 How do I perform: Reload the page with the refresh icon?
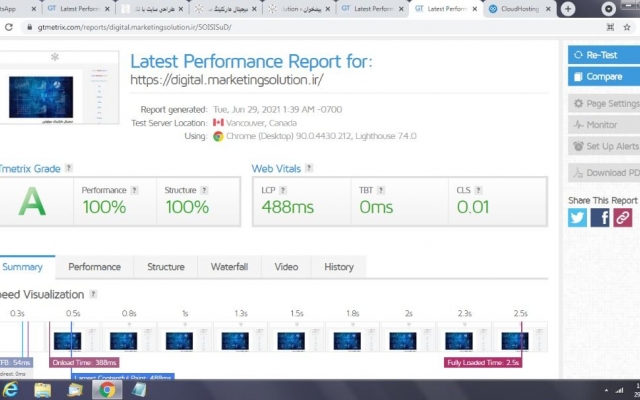pos(9,27)
